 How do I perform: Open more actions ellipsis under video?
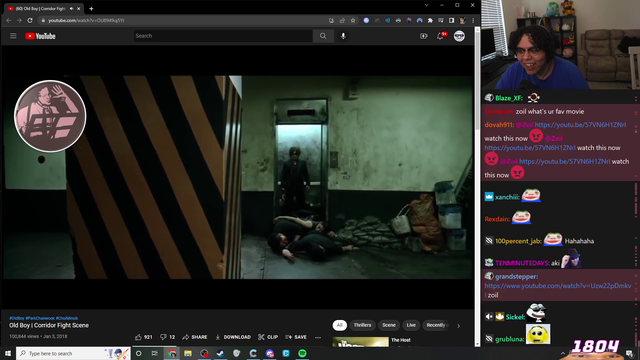(x=318, y=337)
